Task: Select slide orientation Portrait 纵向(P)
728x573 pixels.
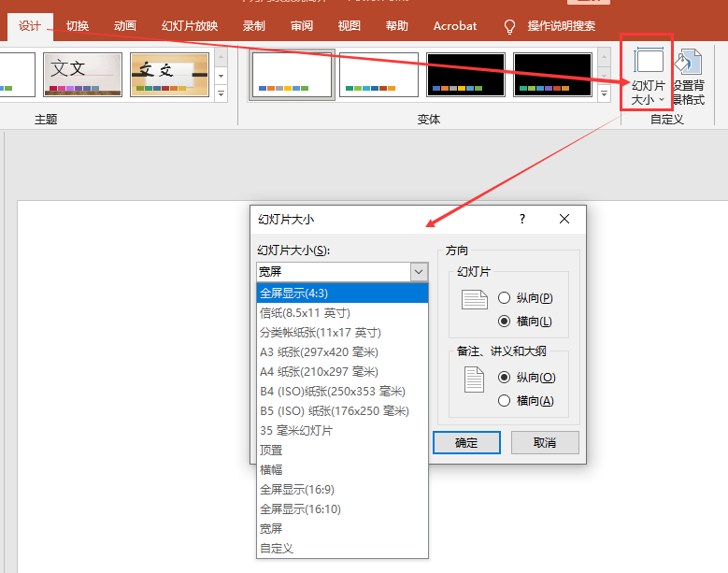Action: coord(505,298)
